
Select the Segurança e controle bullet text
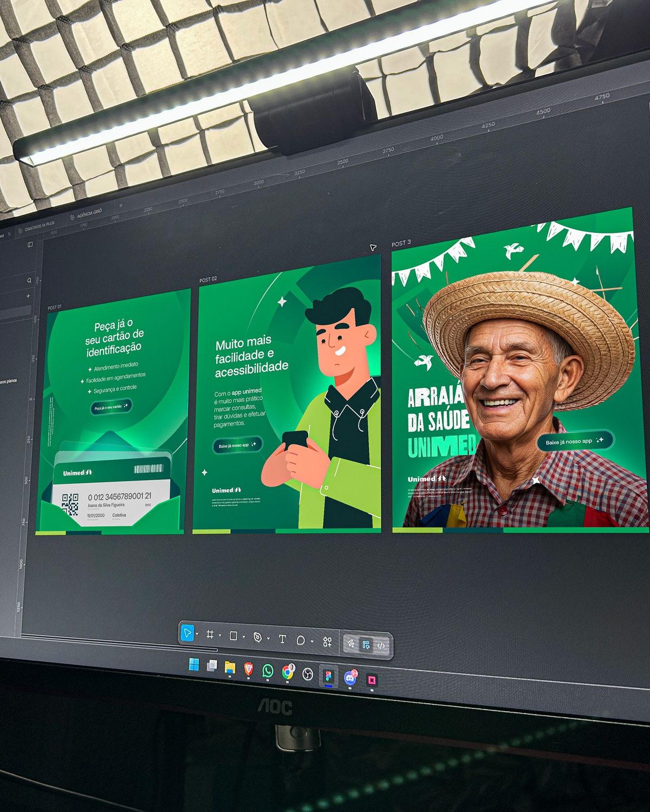115,389
